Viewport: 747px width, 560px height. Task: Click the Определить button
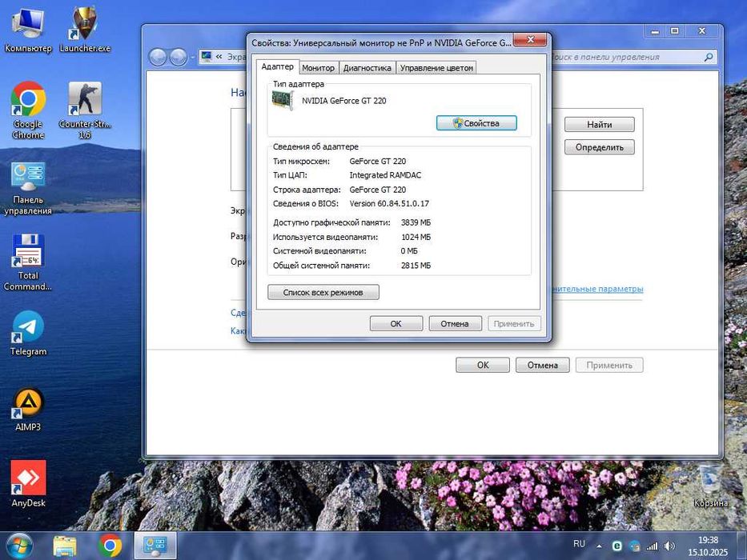tap(600, 147)
